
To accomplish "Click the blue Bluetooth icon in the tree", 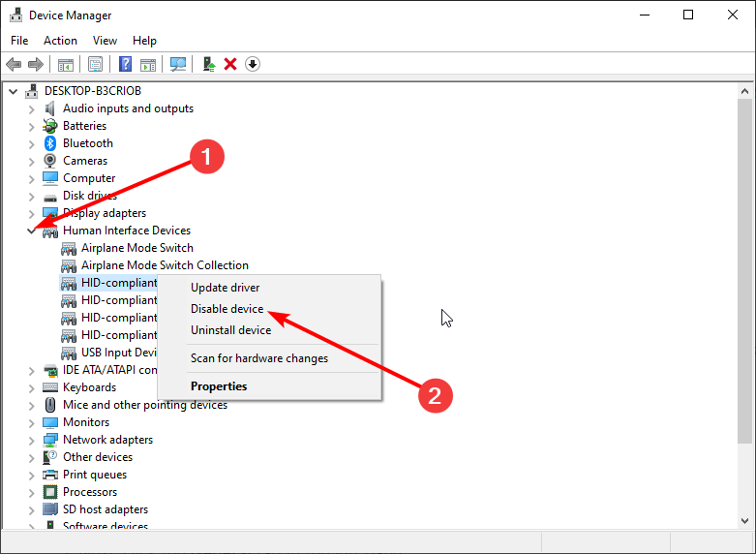I will [x=50, y=143].
